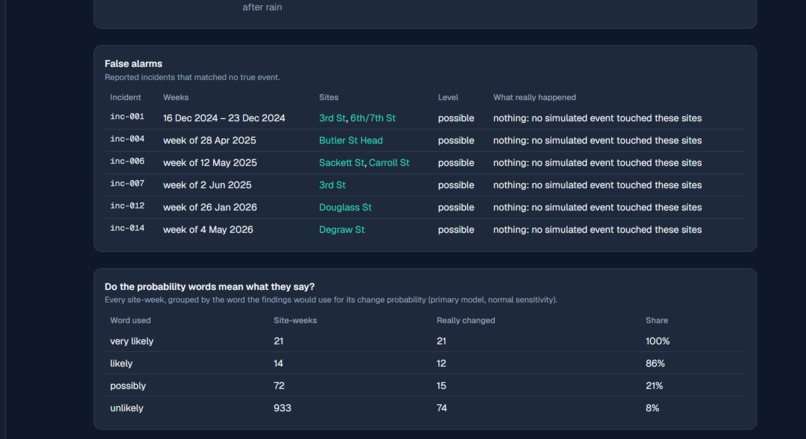This screenshot has width=806, height=439.
Task: Select incident ID inc-001
Action: click(127, 117)
